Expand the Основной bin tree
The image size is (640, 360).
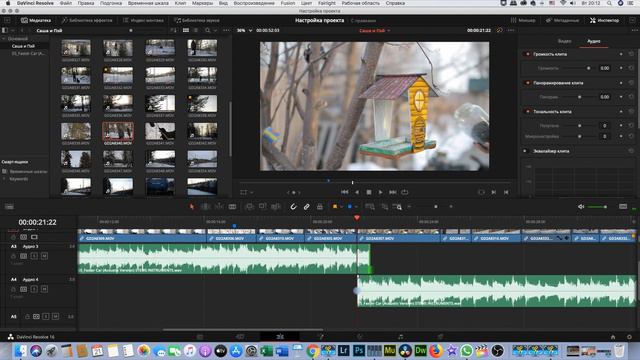pos(4,38)
